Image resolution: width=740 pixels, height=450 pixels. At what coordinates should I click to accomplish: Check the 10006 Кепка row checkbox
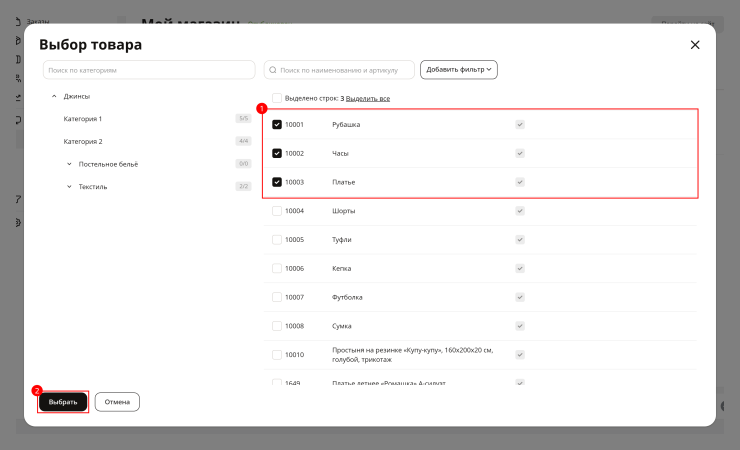tap(277, 268)
